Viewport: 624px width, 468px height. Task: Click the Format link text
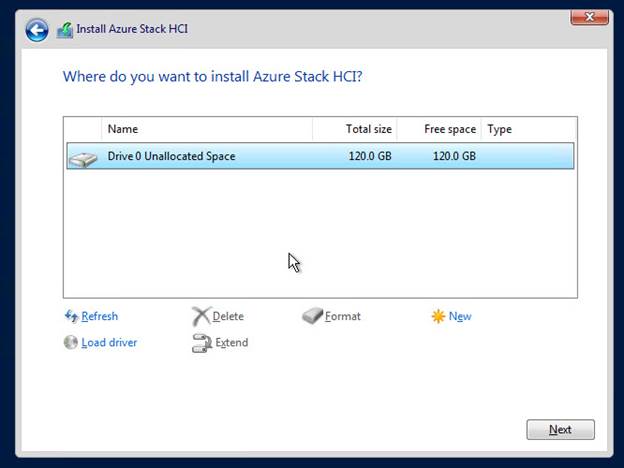click(343, 316)
